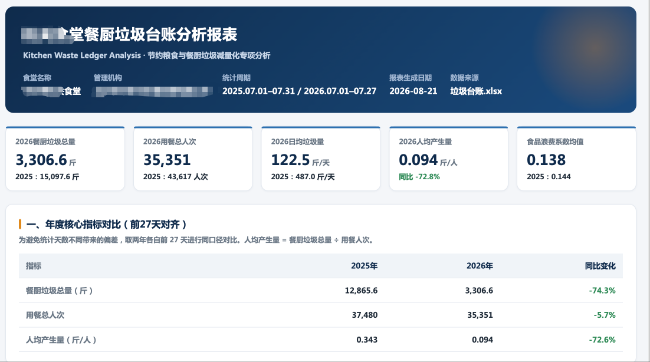Viewport: 650px width, 362px height.
Task: Click the 统计周期 label
Action: [x=236, y=78]
